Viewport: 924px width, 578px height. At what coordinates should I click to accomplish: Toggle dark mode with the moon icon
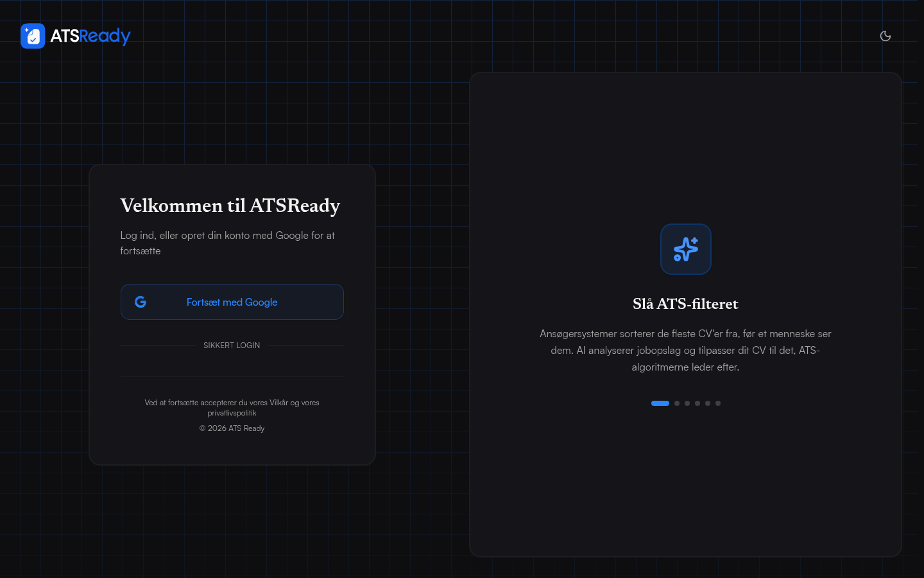(886, 36)
